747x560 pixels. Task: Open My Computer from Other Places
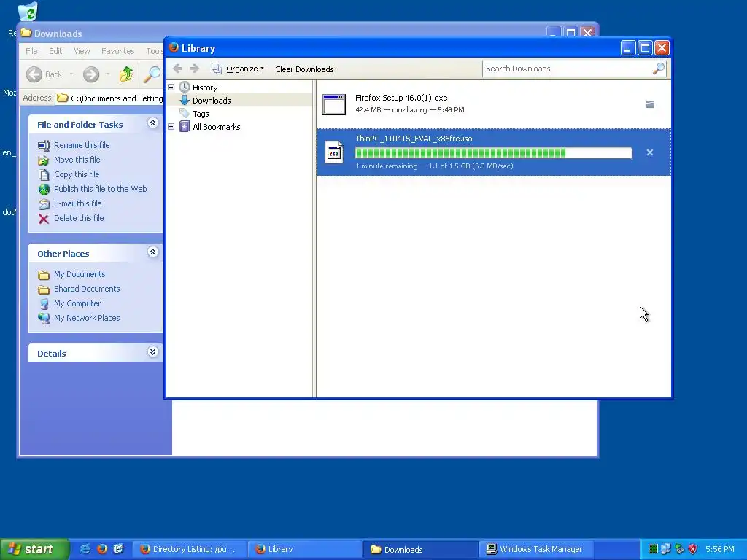point(77,303)
